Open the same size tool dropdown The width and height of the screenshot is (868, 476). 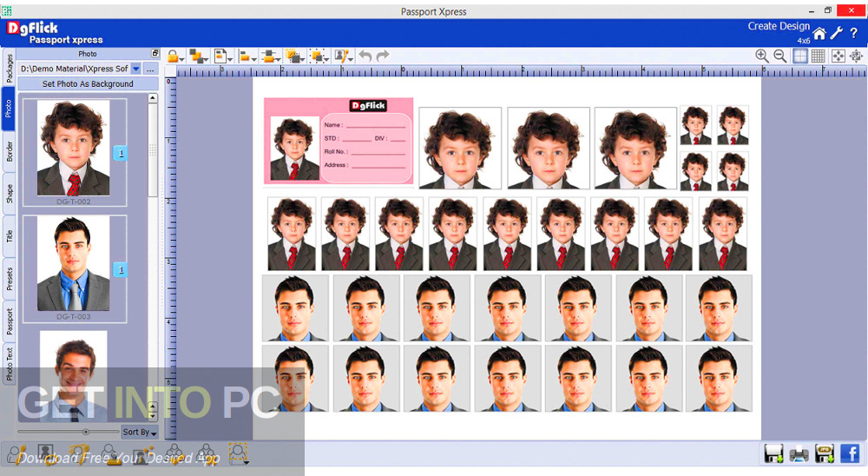(294, 56)
